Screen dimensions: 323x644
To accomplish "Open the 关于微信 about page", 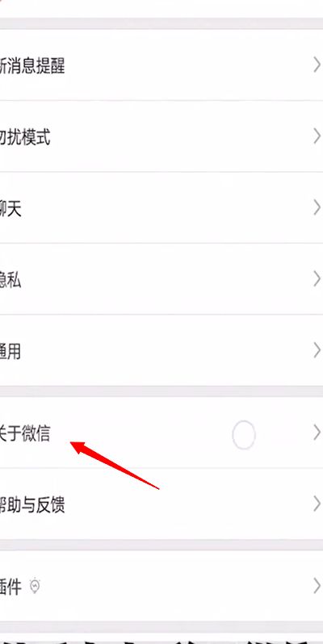I will (x=161, y=433).
